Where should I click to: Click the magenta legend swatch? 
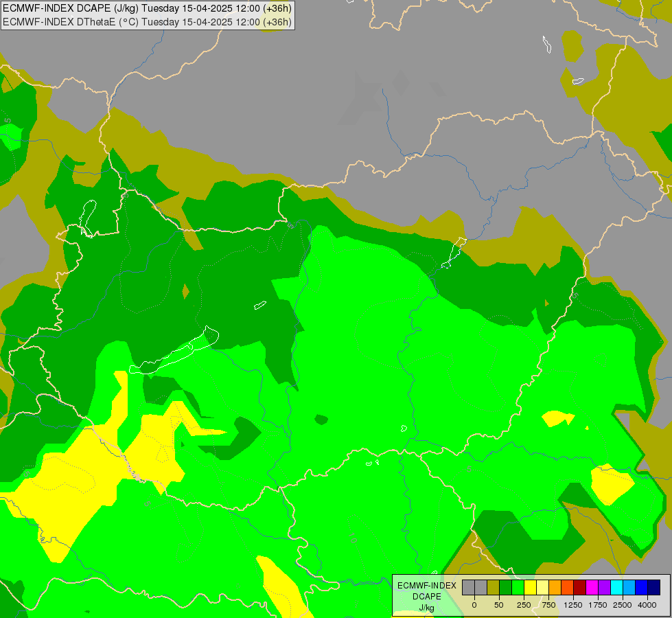click(x=592, y=587)
